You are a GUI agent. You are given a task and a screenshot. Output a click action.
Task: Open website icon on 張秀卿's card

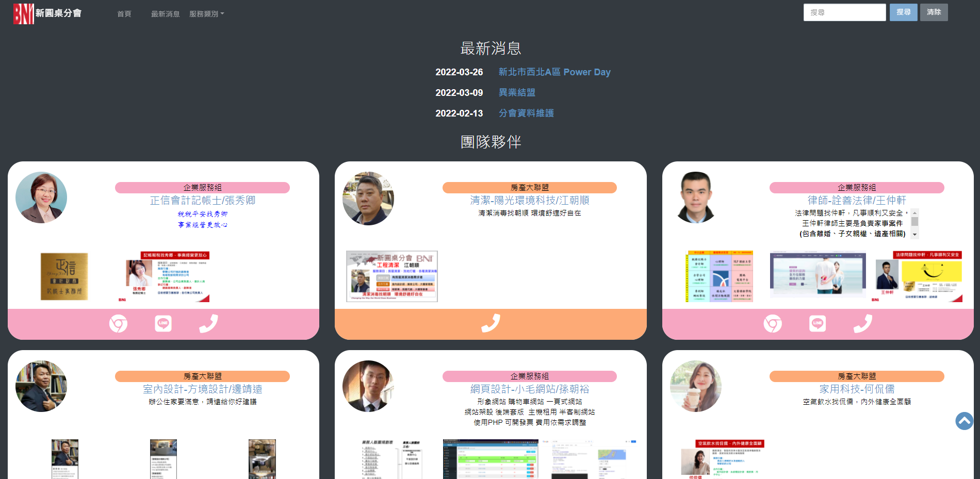click(118, 324)
